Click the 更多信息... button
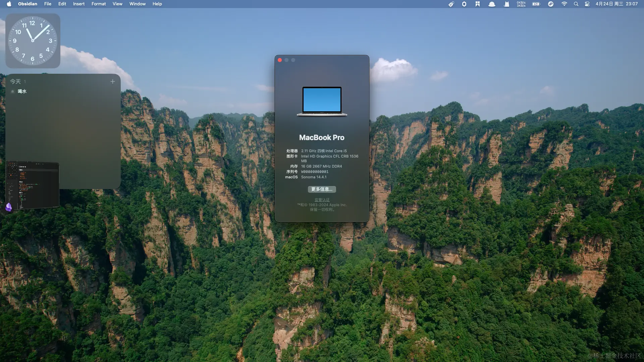The height and width of the screenshot is (362, 644). [x=322, y=189]
